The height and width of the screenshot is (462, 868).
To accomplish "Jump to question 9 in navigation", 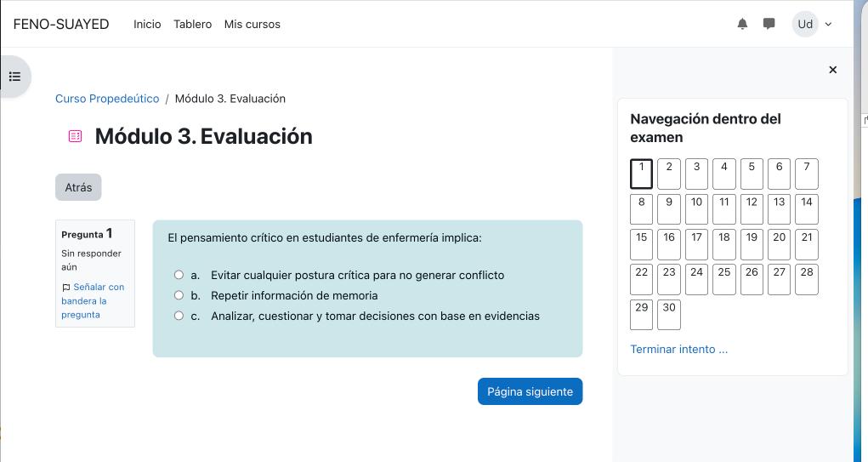I will click(x=669, y=209).
